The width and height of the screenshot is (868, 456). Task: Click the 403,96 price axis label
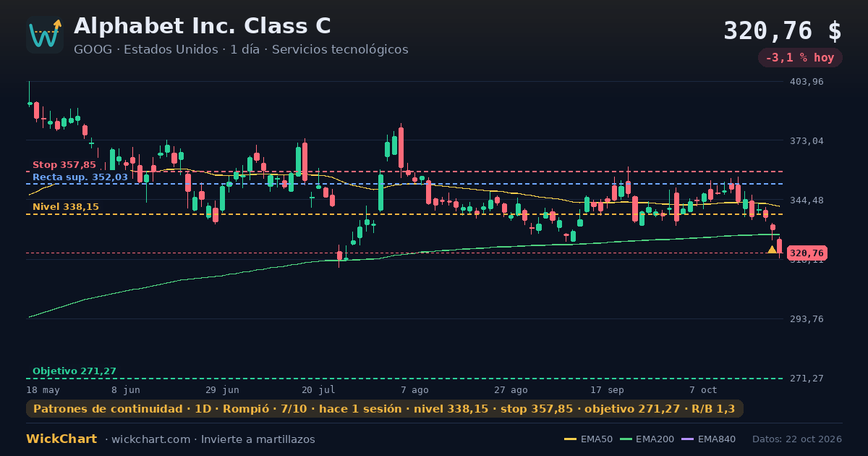(808, 82)
